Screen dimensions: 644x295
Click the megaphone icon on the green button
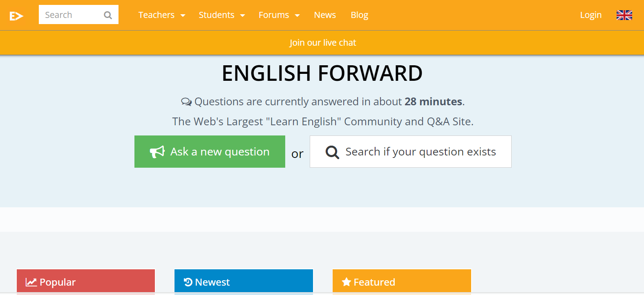pyautogui.click(x=157, y=152)
